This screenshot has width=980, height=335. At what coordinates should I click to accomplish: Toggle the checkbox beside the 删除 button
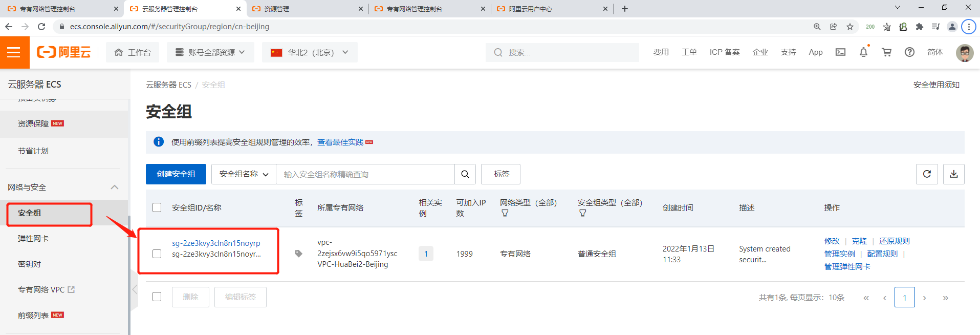[157, 297]
